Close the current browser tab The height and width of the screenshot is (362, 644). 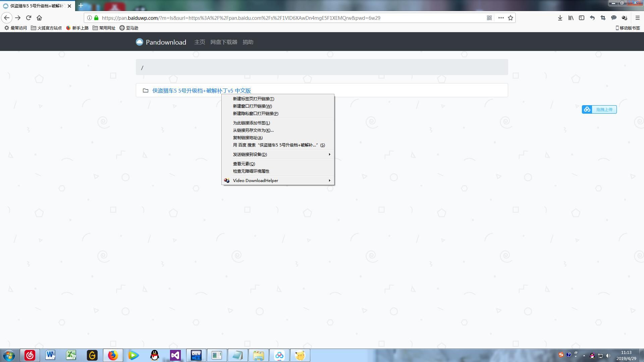[69, 6]
